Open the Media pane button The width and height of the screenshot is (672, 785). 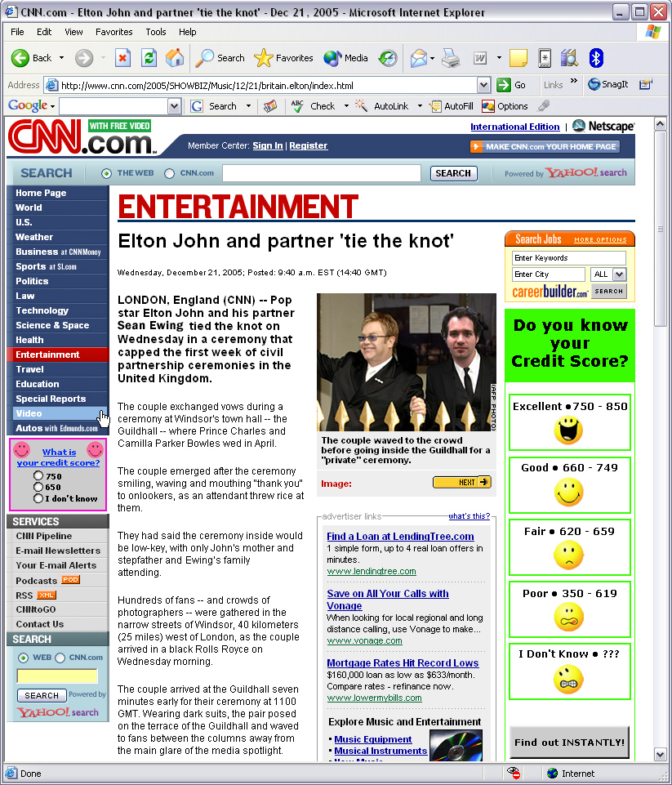(x=345, y=58)
